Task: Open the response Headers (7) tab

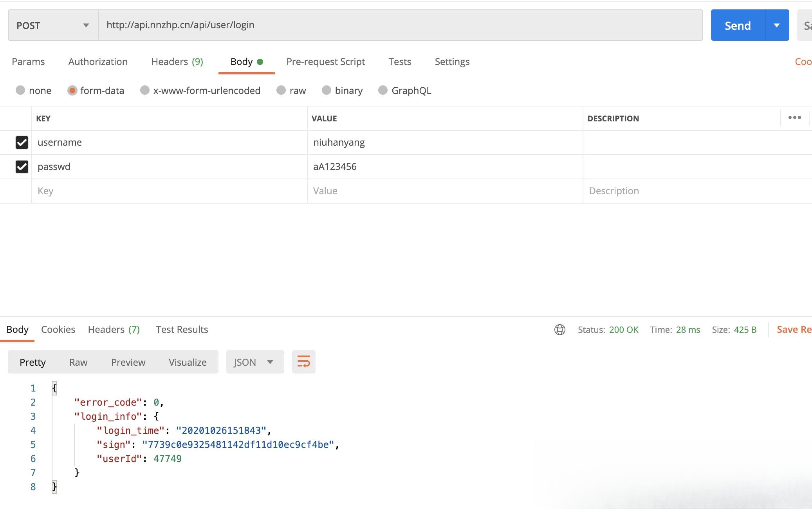Action: coord(114,330)
